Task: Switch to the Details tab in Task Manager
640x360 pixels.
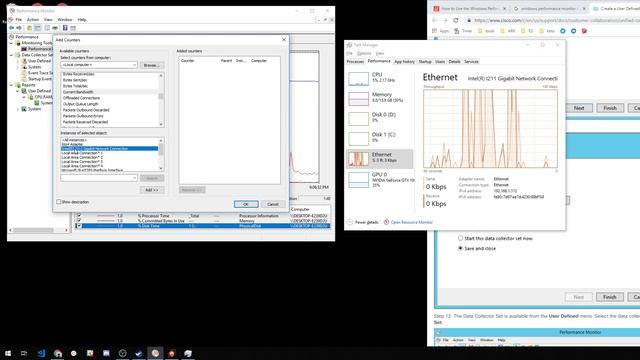Action: tap(454, 62)
